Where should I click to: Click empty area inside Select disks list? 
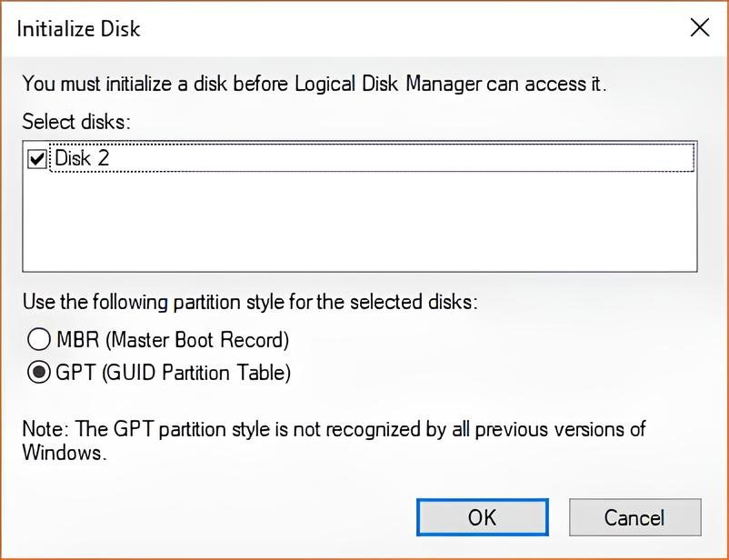[359, 222]
